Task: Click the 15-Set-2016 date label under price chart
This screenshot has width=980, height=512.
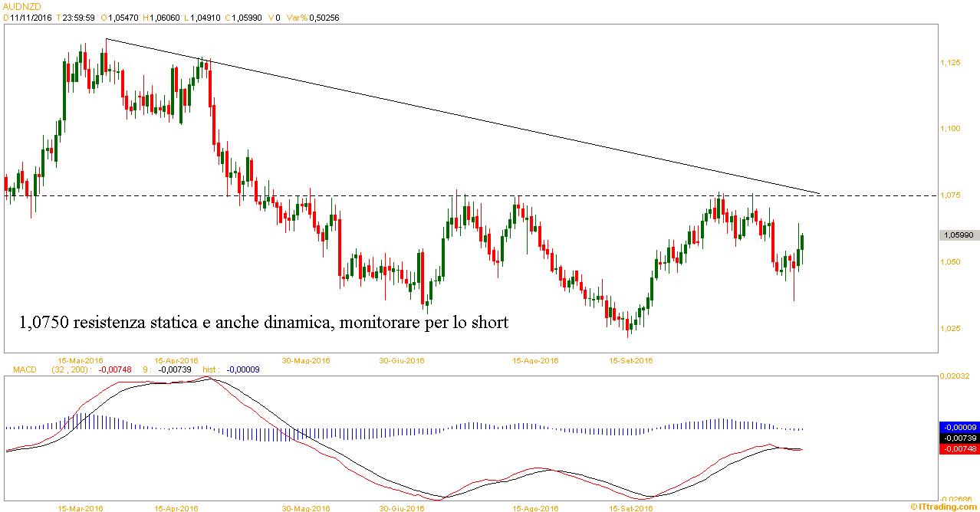Action: [x=630, y=359]
